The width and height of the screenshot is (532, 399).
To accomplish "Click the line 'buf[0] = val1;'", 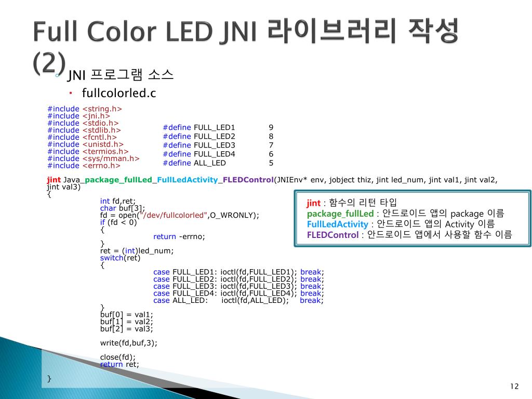I will [x=127, y=315].
